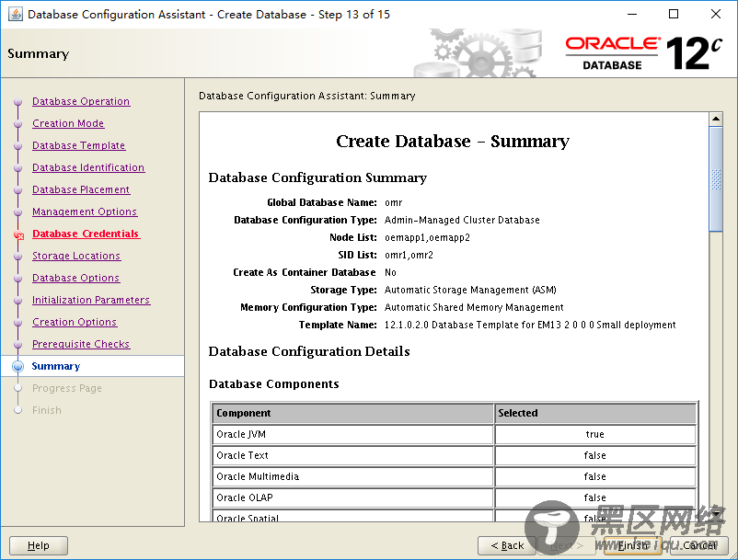738x560 pixels.
Task: Click the 'Create Database - Summary' heading
Action: pyautogui.click(x=453, y=141)
